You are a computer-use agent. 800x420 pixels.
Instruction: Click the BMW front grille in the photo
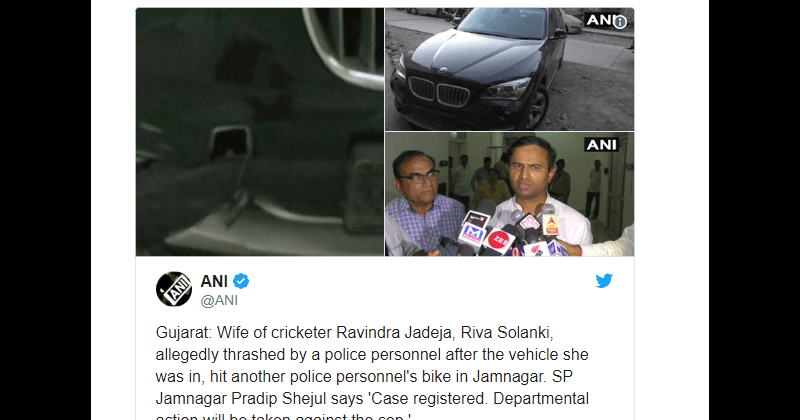(439, 92)
